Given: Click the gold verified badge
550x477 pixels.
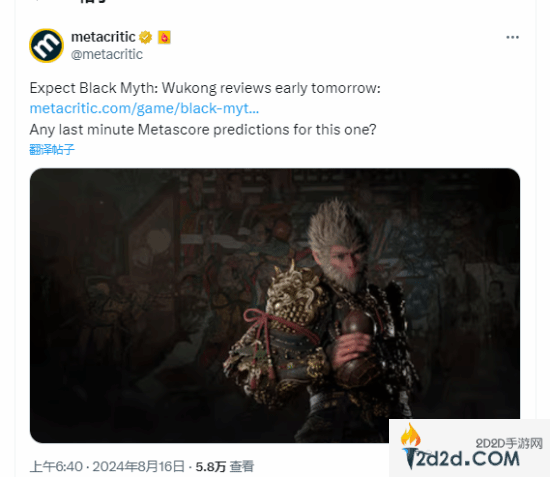Looking at the screenshot, I should [x=146, y=37].
